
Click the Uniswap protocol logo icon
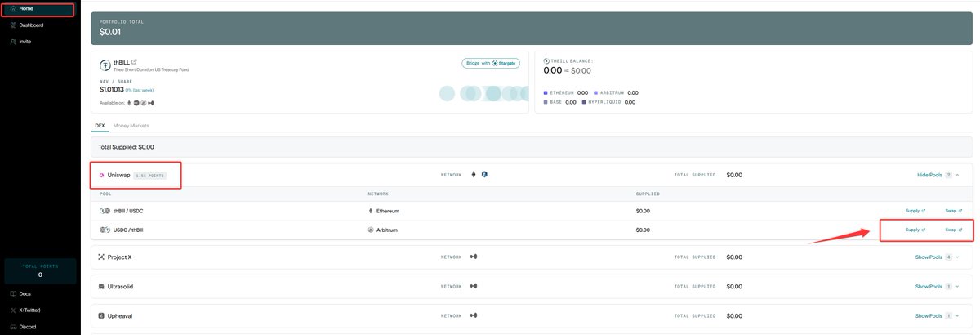coord(101,175)
